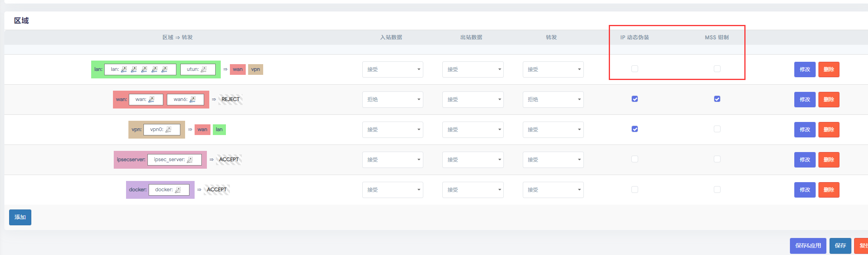Open 入站数据 dropdown for docker zone
Viewport: 868px width, 255px height.
pos(392,190)
